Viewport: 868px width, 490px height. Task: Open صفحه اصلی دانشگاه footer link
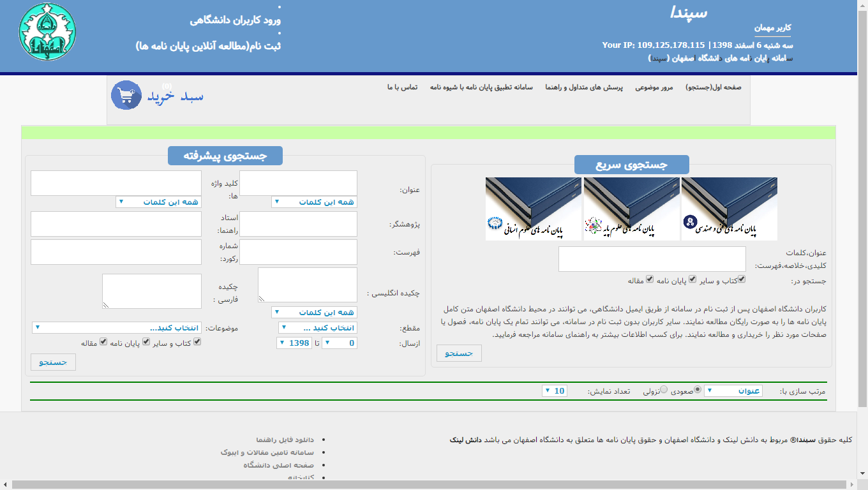(279, 465)
